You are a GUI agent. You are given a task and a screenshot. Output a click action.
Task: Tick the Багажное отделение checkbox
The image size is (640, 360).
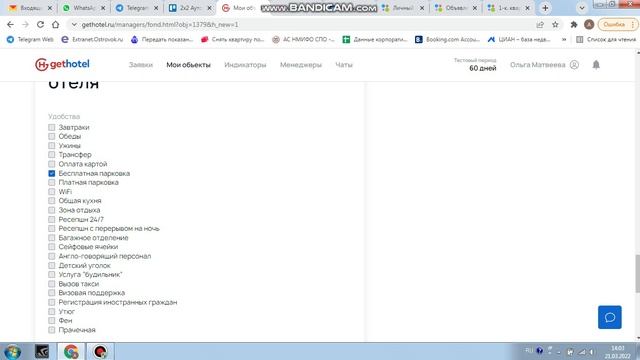[51, 238]
